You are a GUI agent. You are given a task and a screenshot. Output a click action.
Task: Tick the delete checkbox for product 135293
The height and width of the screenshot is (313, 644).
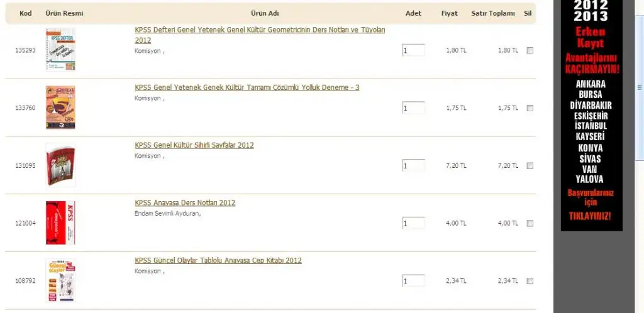tap(530, 50)
